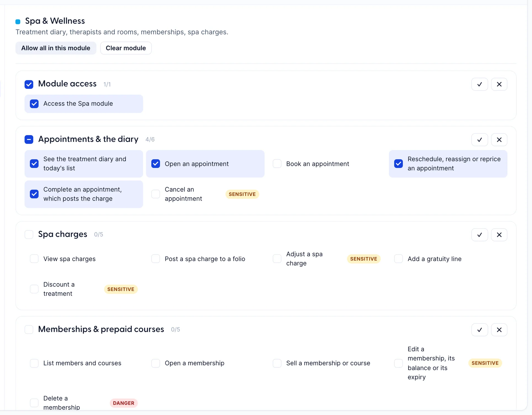Enable Post a spa charge to a folio
The width and height of the screenshot is (532, 415).
click(x=156, y=259)
